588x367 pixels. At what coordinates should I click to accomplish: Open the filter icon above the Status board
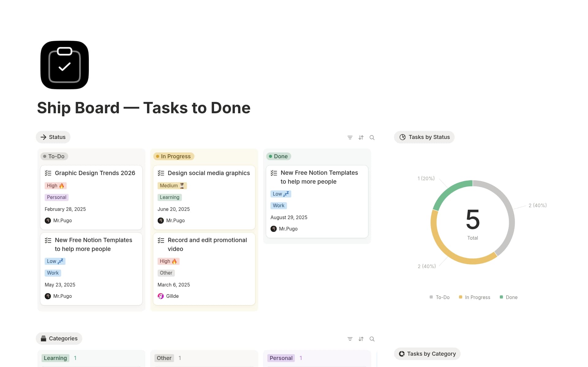click(350, 137)
